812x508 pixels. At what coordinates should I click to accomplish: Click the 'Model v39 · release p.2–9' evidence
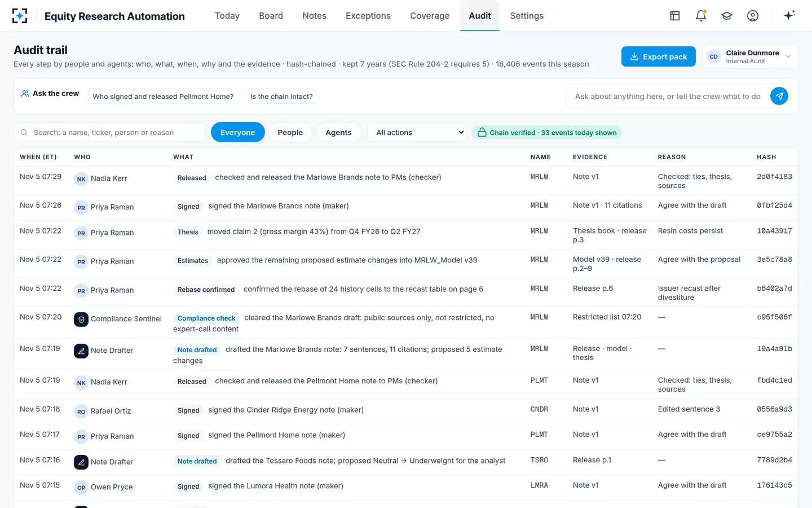point(607,264)
